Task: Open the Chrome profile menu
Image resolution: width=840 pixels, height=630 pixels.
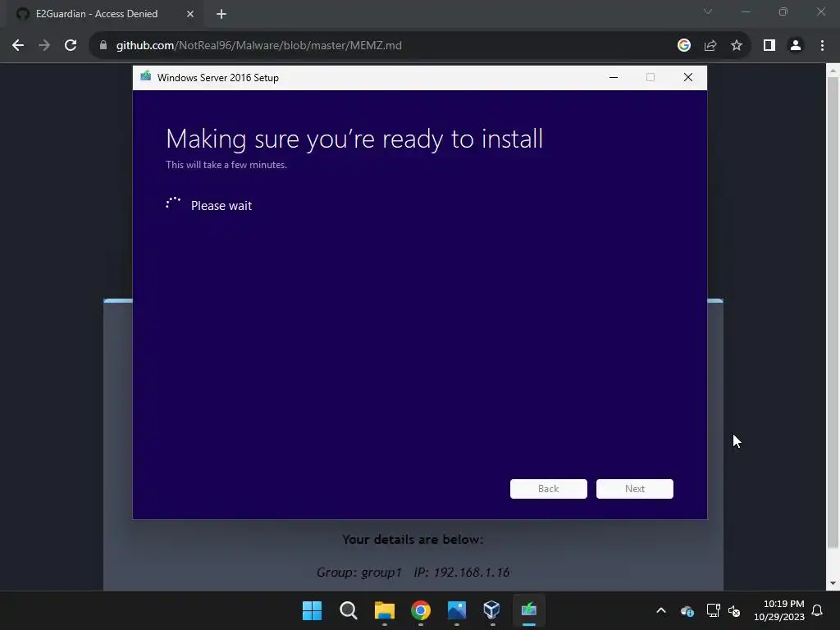Action: [796, 46]
